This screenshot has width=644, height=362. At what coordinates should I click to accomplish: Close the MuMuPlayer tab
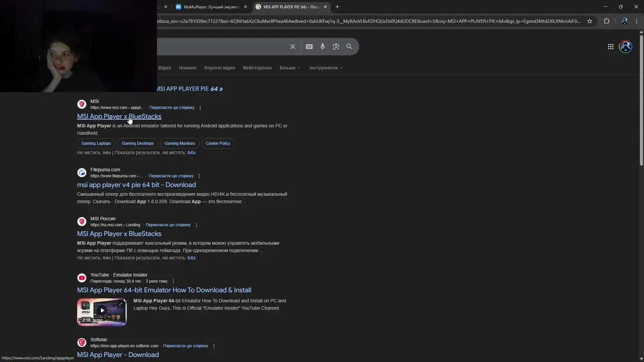pyautogui.click(x=246, y=7)
